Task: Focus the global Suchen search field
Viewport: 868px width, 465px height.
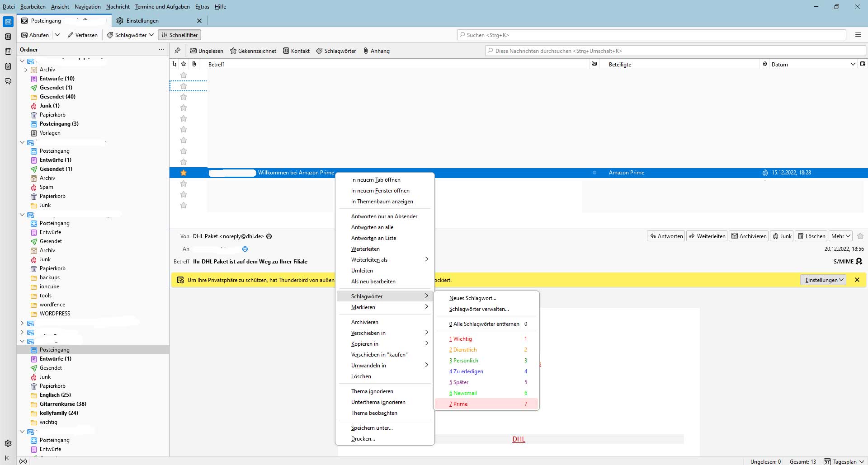Action: (651, 35)
